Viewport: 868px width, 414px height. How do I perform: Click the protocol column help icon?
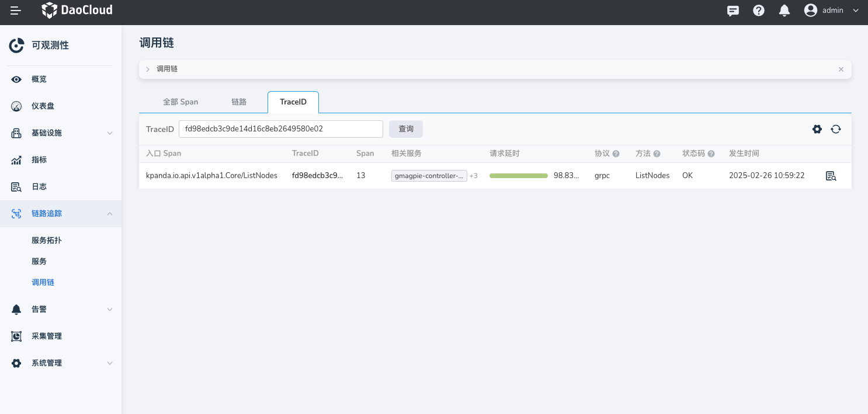(x=616, y=154)
